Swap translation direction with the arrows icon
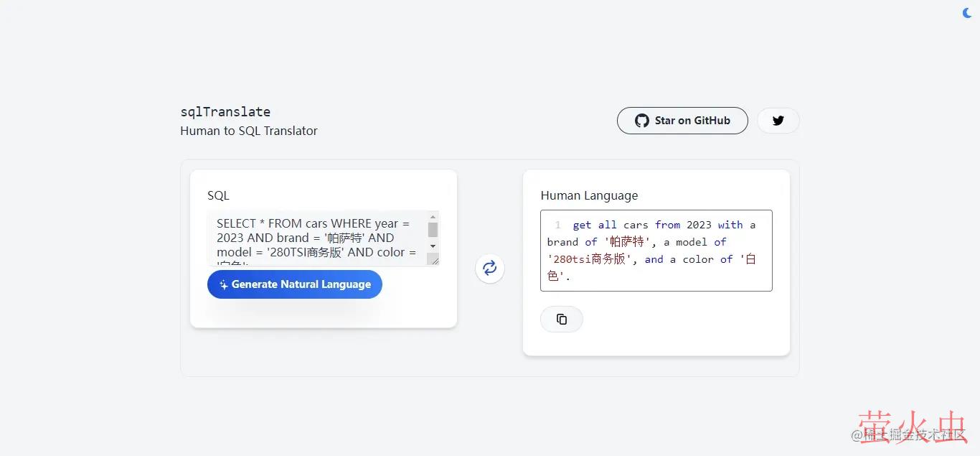 (x=489, y=269)
